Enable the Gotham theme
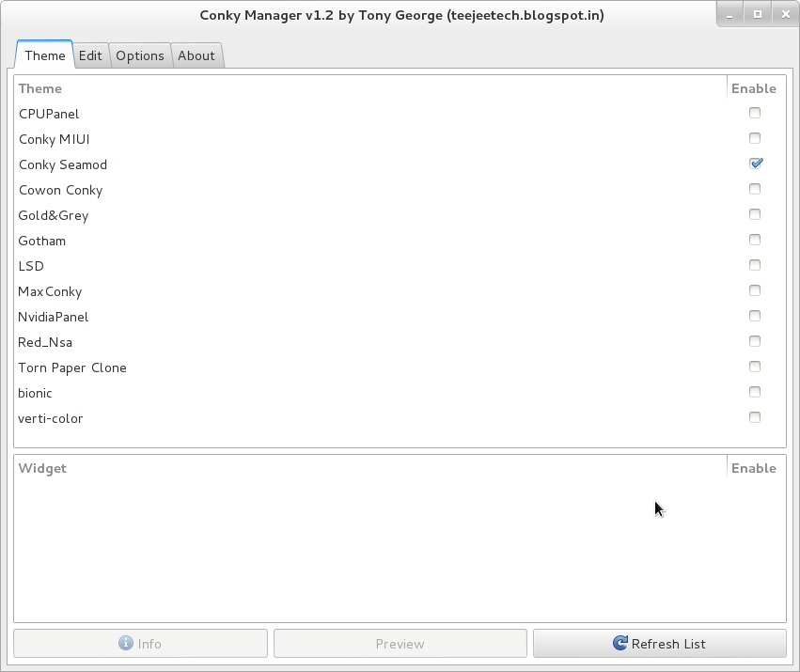Viewport: 800px width, 672px height. coord(755,240)
